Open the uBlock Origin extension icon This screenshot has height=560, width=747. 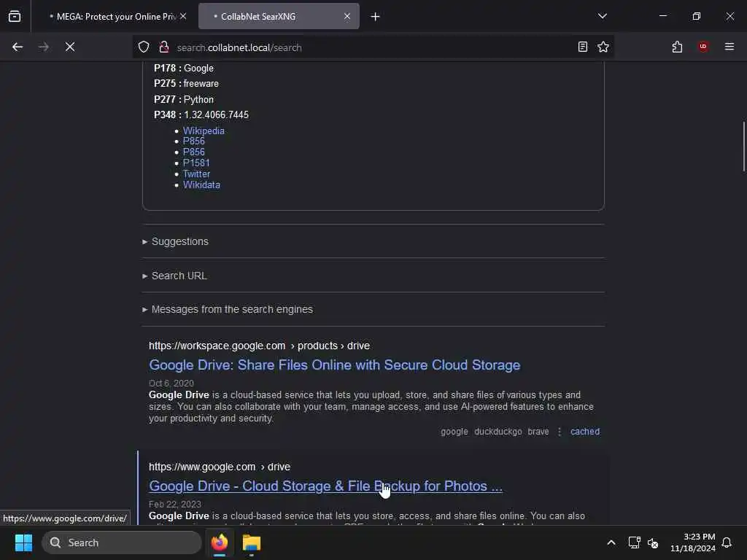tap(703, 47)
